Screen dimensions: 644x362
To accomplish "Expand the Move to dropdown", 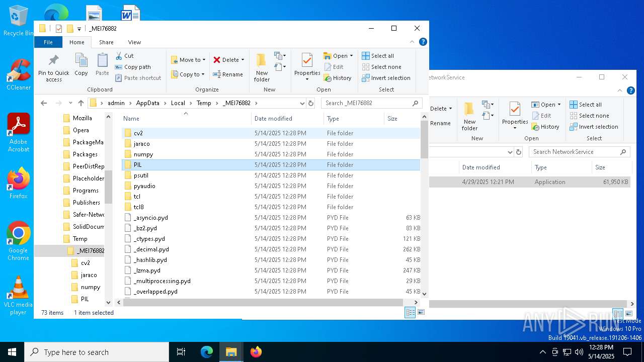I will (x=204, y=60).
